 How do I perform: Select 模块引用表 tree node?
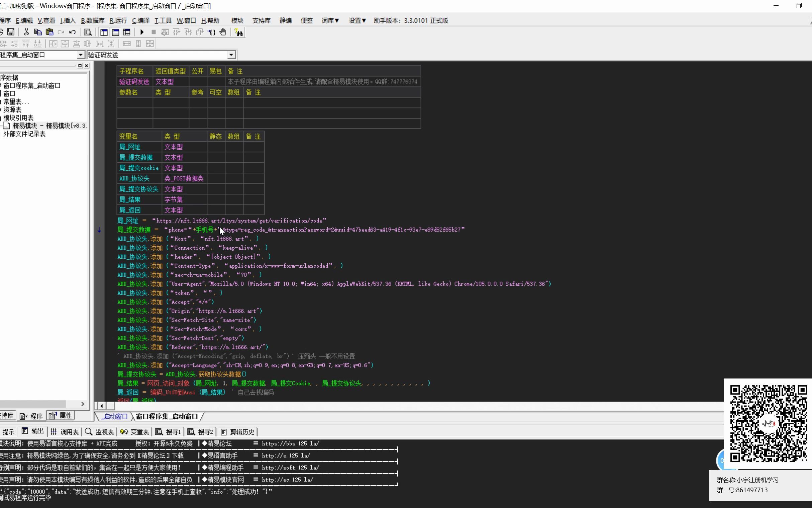18,118
